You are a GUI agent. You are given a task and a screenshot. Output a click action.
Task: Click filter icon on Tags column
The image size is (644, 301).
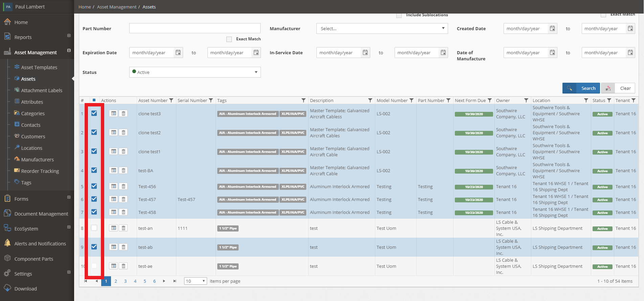tap(304, 100)
